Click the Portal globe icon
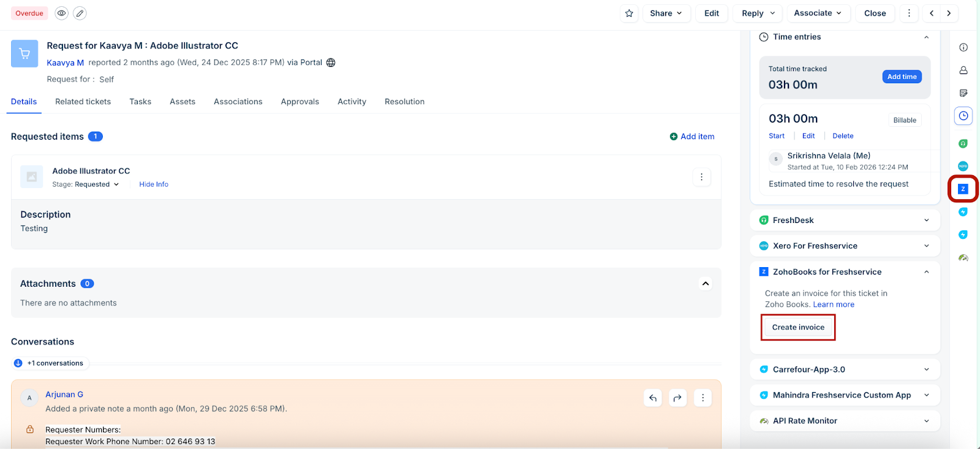 pyautogui.click(x=331, y=62)
